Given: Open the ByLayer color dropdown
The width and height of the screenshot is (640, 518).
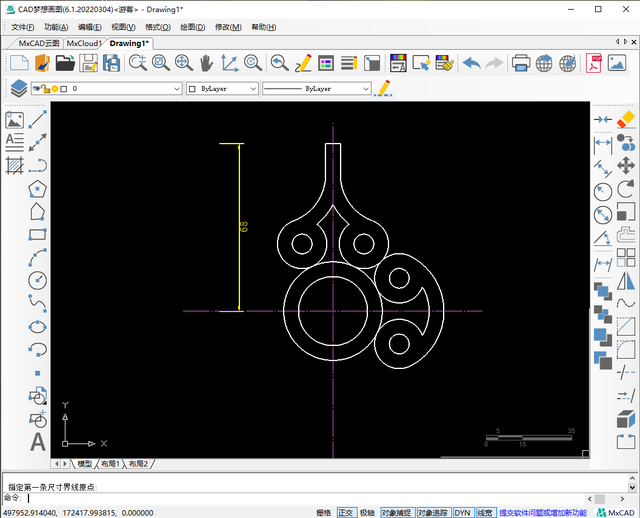Looking at the screenshot, I should pyautogui.click(x=252, y=89).
